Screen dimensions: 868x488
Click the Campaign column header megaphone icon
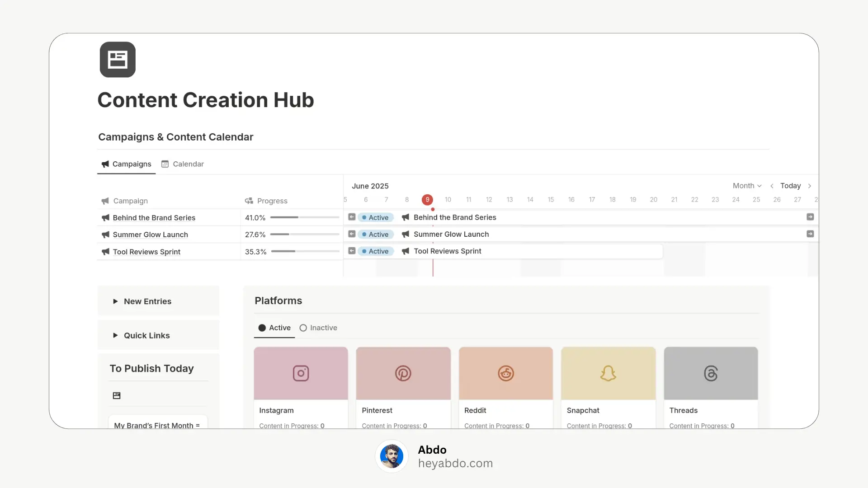coord(105,201)
